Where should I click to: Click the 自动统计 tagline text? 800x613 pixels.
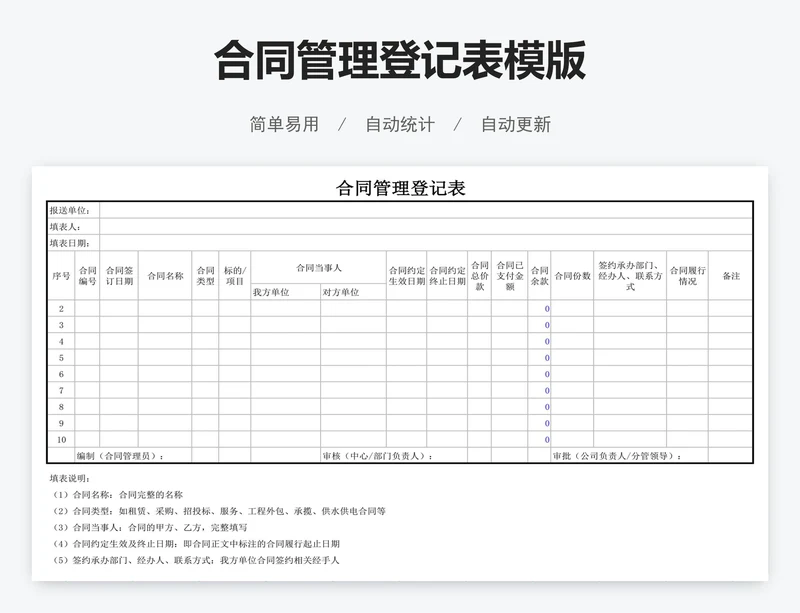click(x=400, y=124)
